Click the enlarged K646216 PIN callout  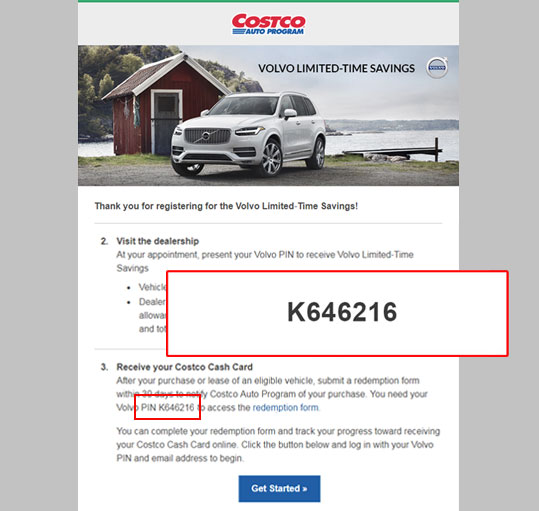pyautogui.click(x=337, y=313)
